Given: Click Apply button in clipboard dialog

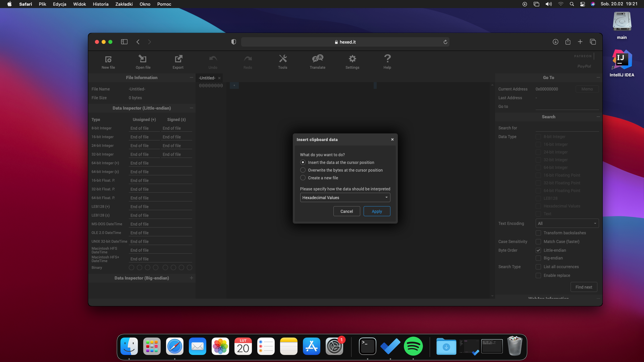Looking at the screenshot, I should pos(377,211).
